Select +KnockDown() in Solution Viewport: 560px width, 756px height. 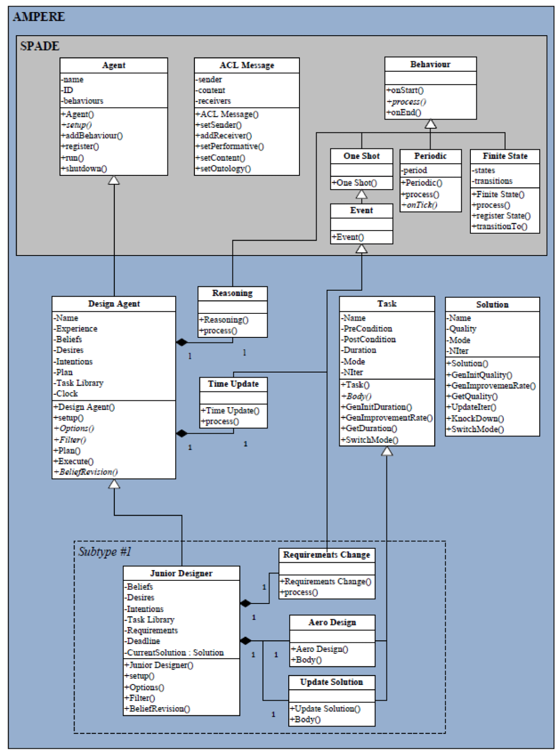coord(475,419)
